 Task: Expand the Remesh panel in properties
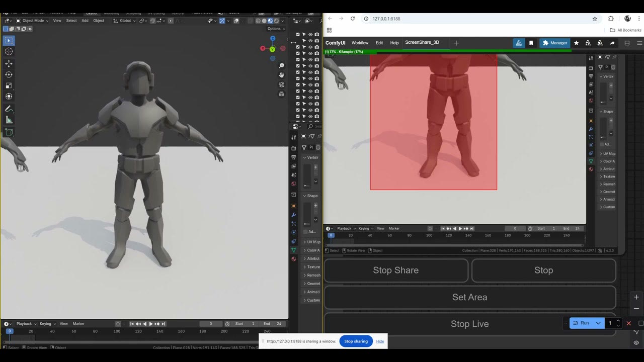click(x=311, y=275)
